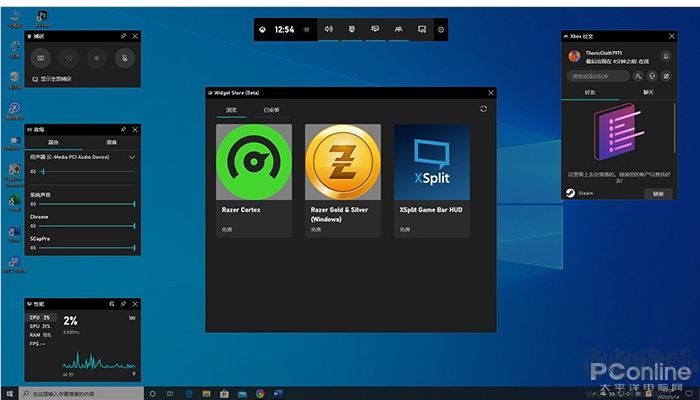
Task: Open pop-out icon in Xbox Social
Action: [666, 76]
